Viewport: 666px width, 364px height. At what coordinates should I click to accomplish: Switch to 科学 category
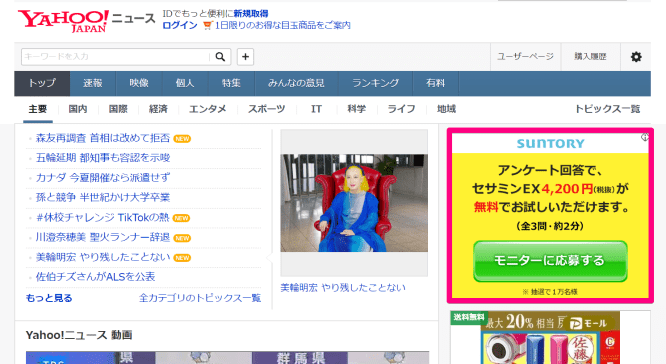point(356,110)
